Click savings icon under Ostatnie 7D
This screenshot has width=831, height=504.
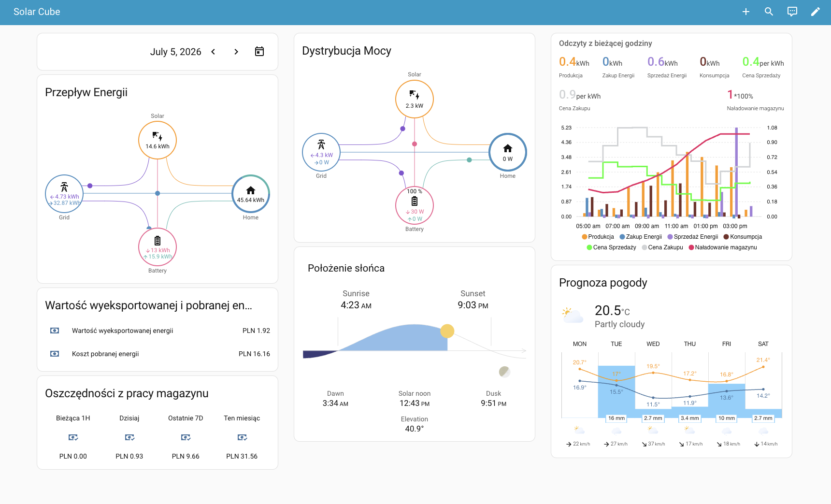[x=186, y=437]
